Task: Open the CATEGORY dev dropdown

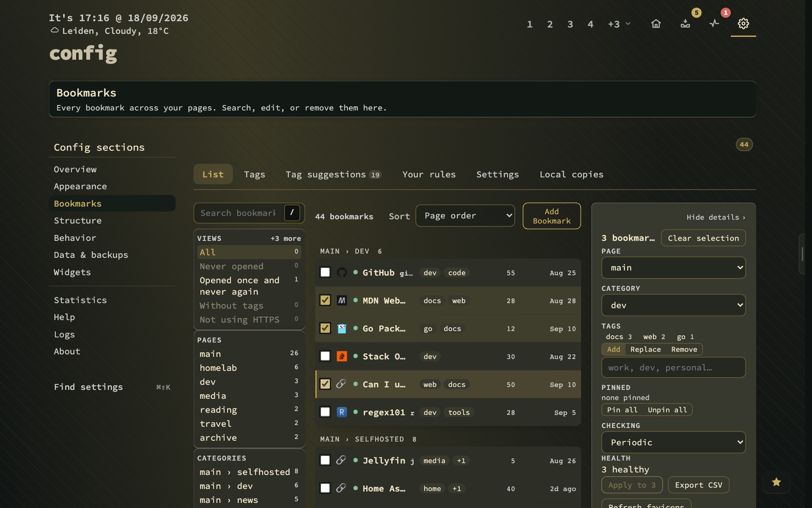Action: pyautogui.click(x=673, y=305)
